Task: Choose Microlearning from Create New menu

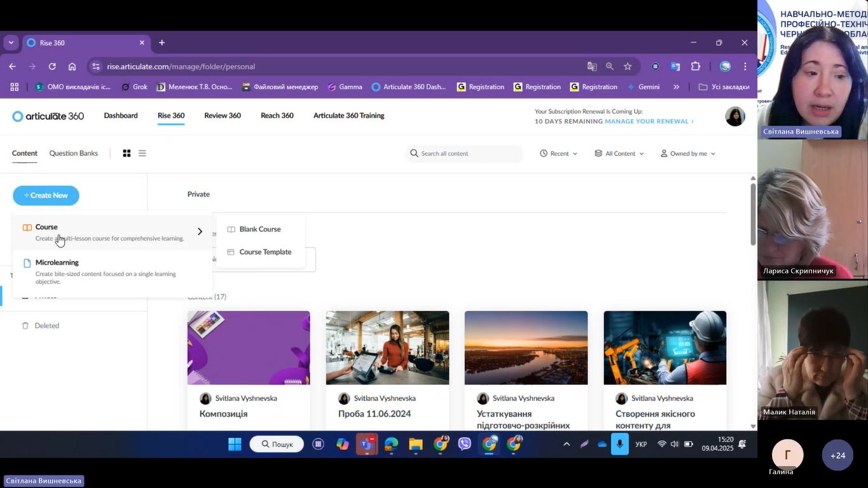Action: [57, 263]
